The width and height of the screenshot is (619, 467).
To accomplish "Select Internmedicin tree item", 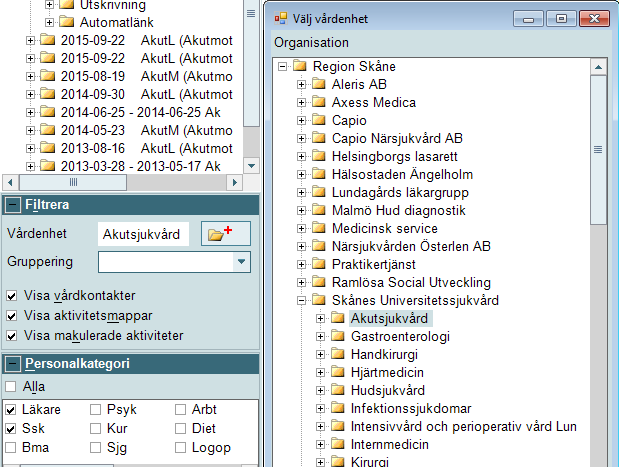I will [390, 444].
